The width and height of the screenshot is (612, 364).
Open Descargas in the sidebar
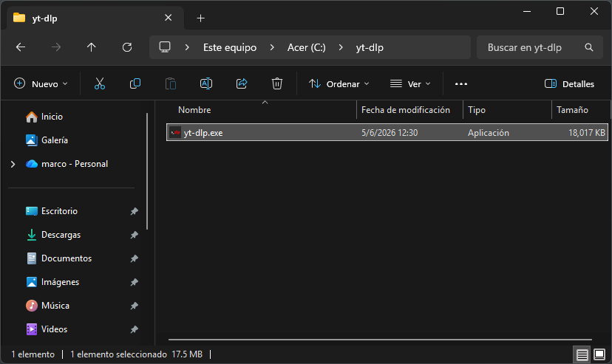(x=61, y=235)
